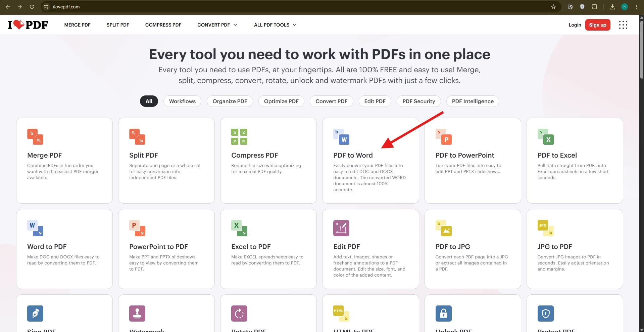
Task: Click the Excel to PDF card title
Action: pos(251,247)
